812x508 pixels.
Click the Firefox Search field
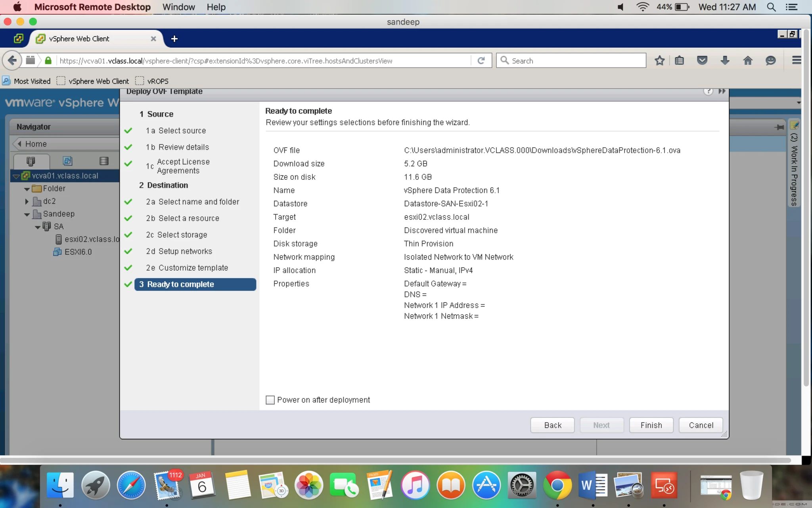[571, 60]
